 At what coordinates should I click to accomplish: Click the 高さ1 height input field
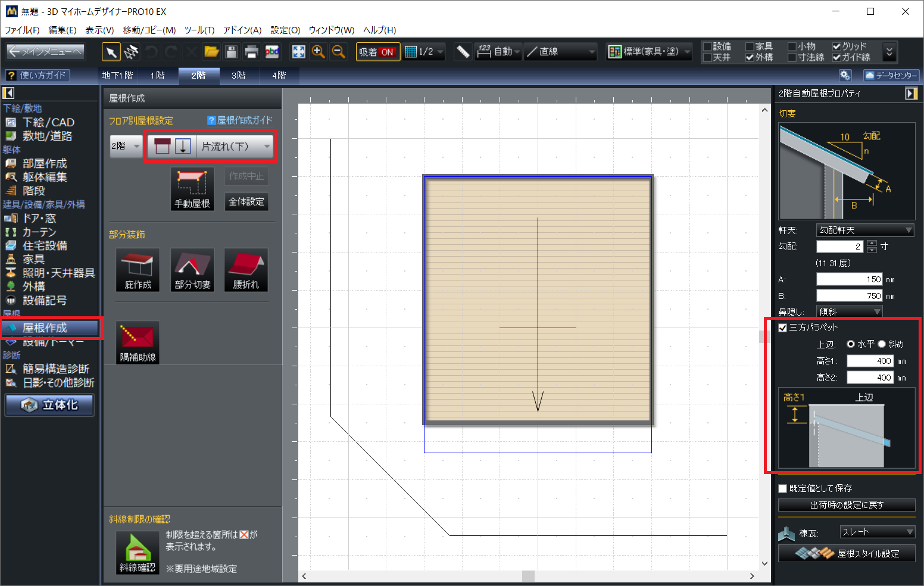point(870,361)
